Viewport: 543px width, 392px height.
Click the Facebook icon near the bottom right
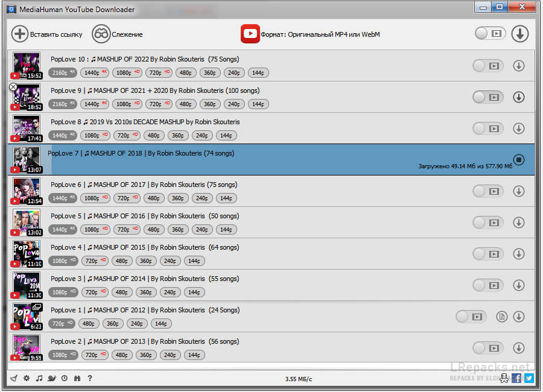(x=516, y=378)
